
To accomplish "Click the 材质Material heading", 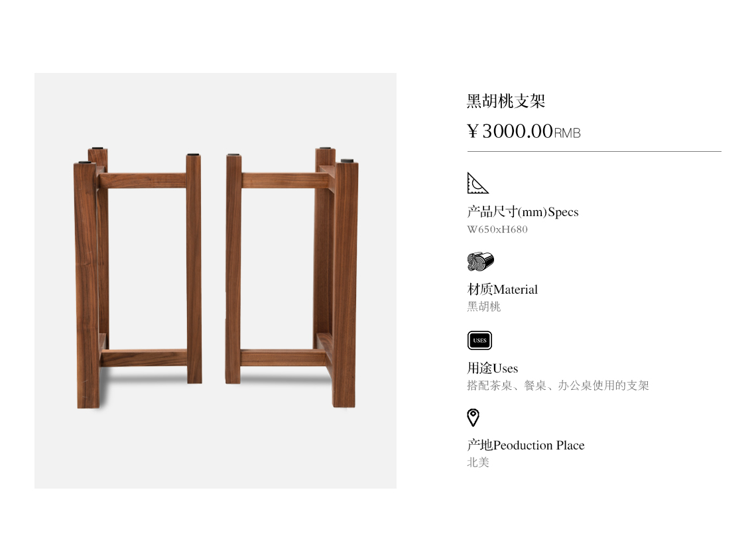I will 502,289.
